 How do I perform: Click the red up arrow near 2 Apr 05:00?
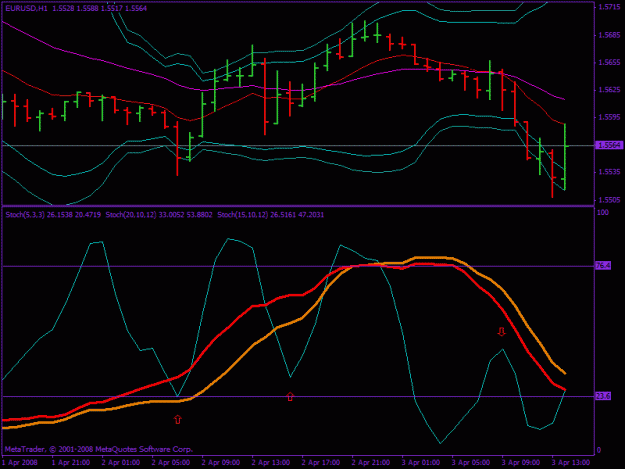tap(178, 419)
